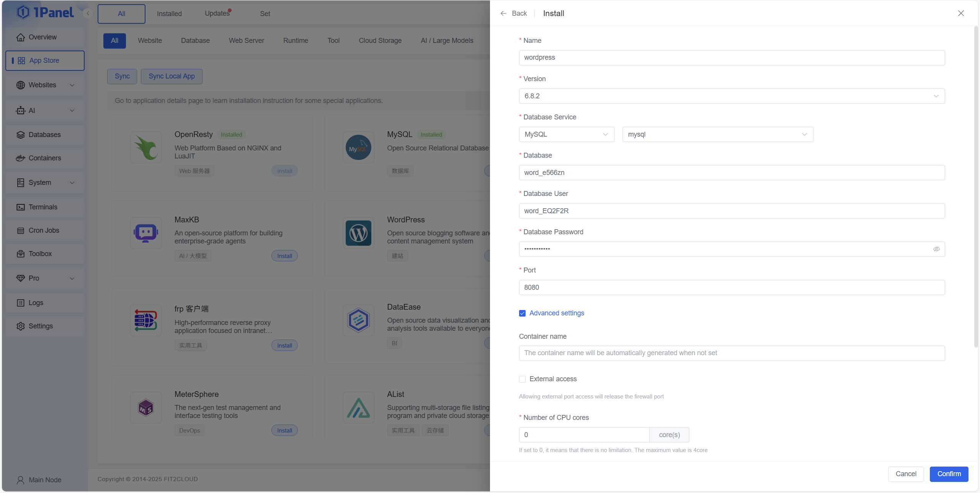The image size is (980, 493).
Task: Click the Settings gear icon in sidebar
Action: 21,326
